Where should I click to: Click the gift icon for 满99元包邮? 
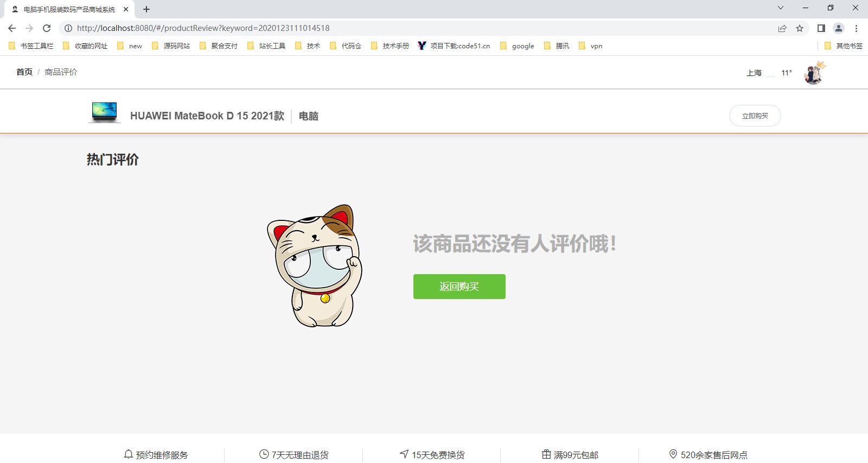click(546, 454)
